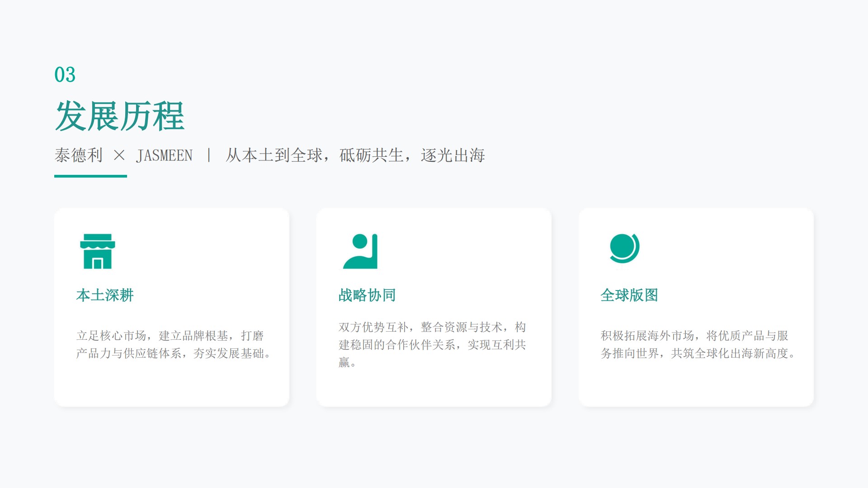The width and height of the screenshot is (868, 488).
Task: Select the 立足核心市场 description paragraph
Action: [x=174, y=344]
